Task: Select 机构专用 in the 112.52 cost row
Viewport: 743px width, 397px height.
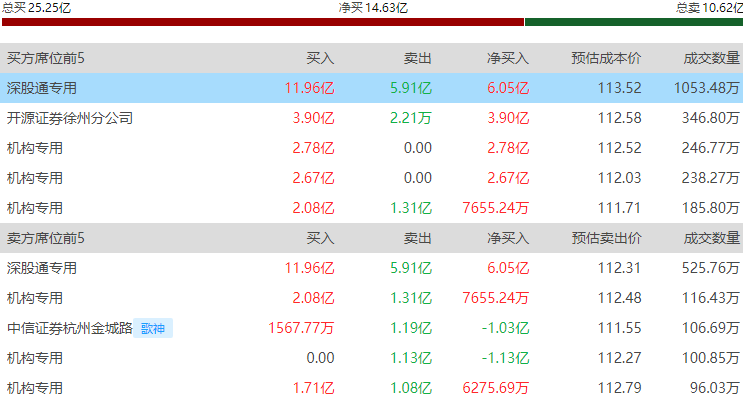Action: 35,148
